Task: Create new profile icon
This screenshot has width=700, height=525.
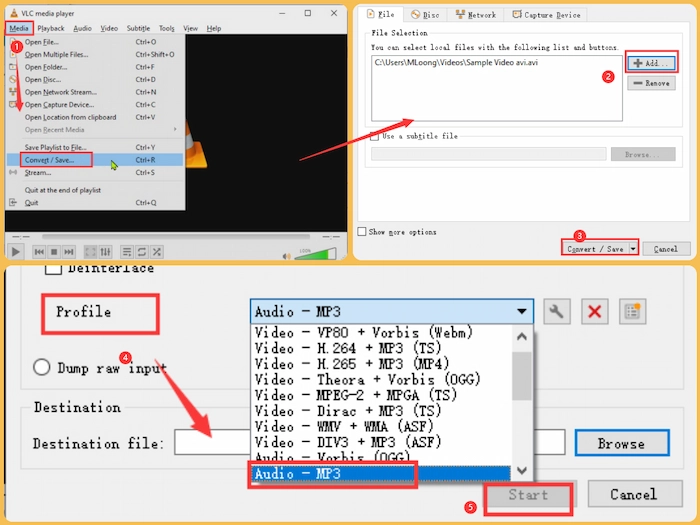Action: point(632,311)
